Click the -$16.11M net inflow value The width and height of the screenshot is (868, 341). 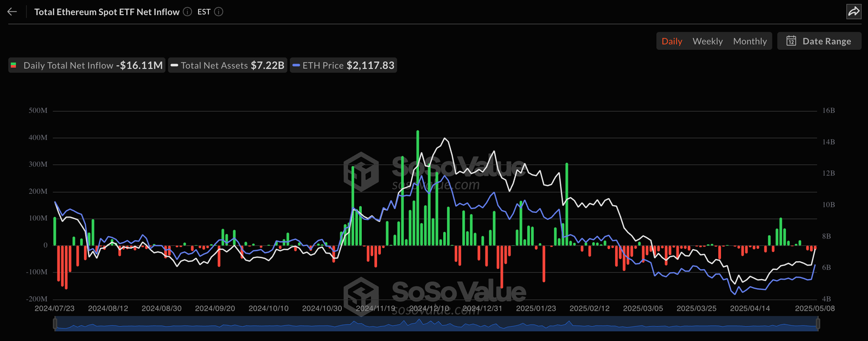tap(139, 65)
